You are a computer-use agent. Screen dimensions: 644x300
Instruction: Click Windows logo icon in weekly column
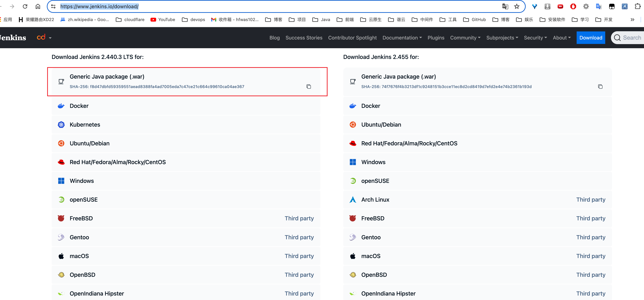pos(353,162)
